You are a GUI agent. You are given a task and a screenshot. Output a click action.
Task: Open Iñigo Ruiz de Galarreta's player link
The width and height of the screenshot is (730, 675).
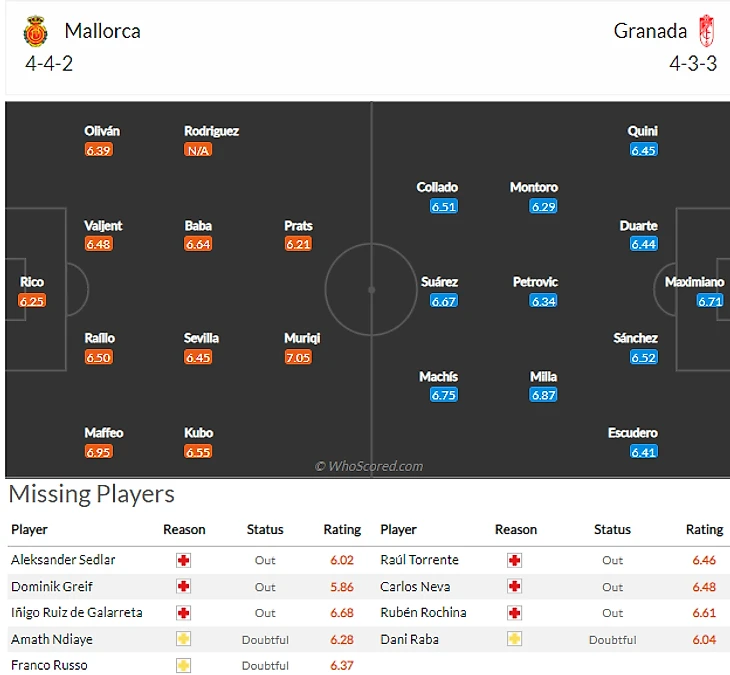pos(77,612)
